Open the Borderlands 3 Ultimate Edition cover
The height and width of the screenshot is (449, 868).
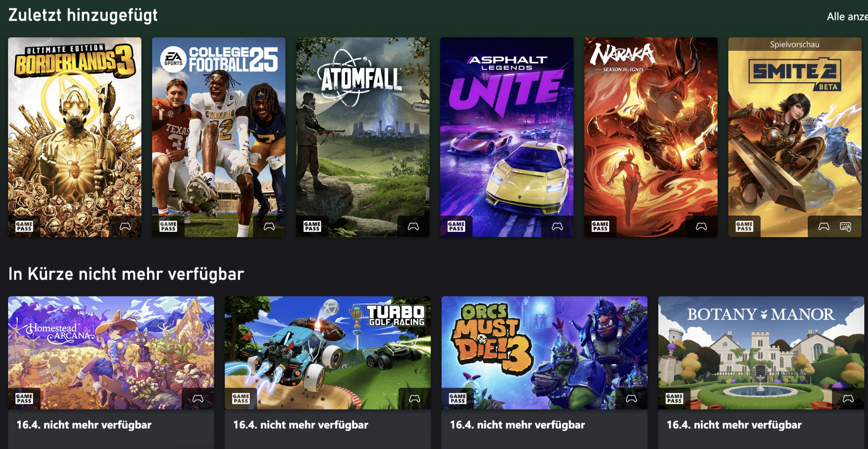(x=75, y=137)
